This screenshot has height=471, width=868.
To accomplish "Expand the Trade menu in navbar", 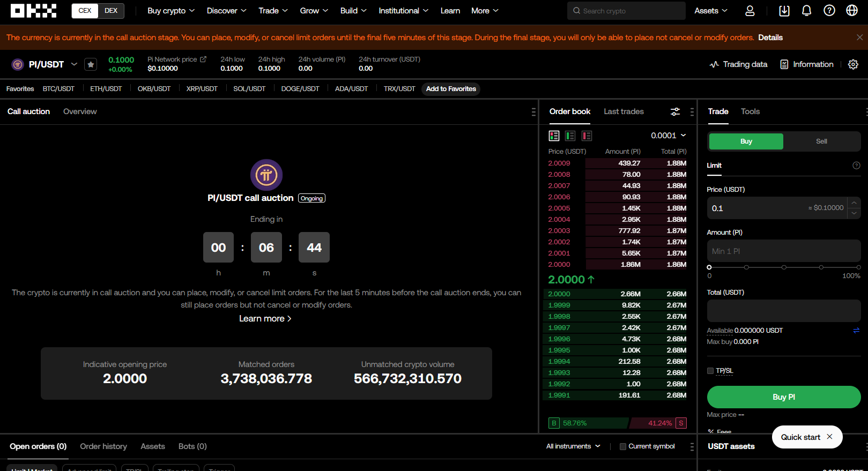I will point(273,11).
